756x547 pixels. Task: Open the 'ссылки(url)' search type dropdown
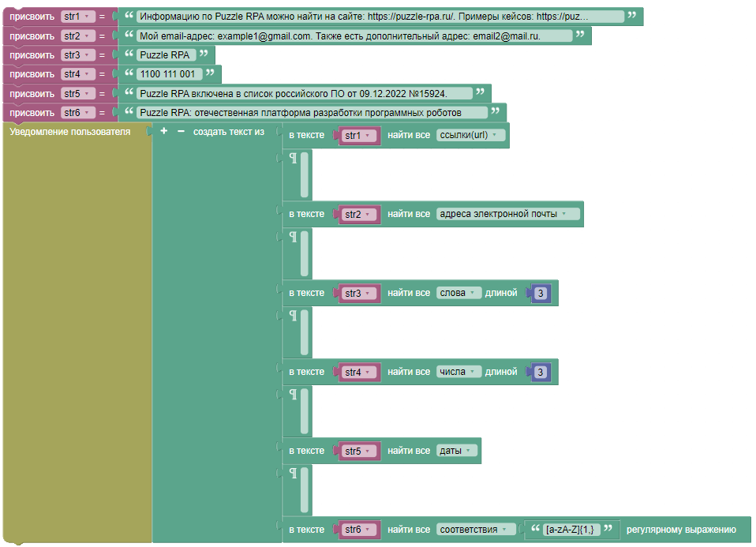pyautogui.click(x=470, y=135)
